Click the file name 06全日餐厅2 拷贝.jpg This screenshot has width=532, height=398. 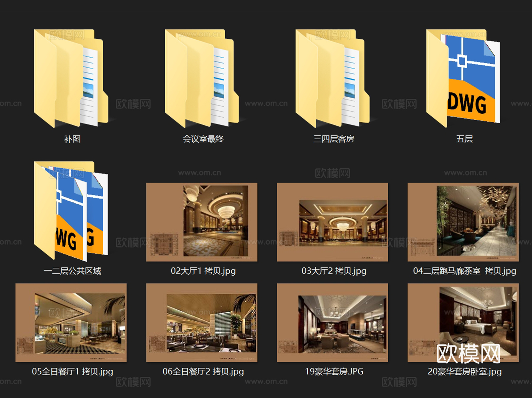tap(203, 371)
